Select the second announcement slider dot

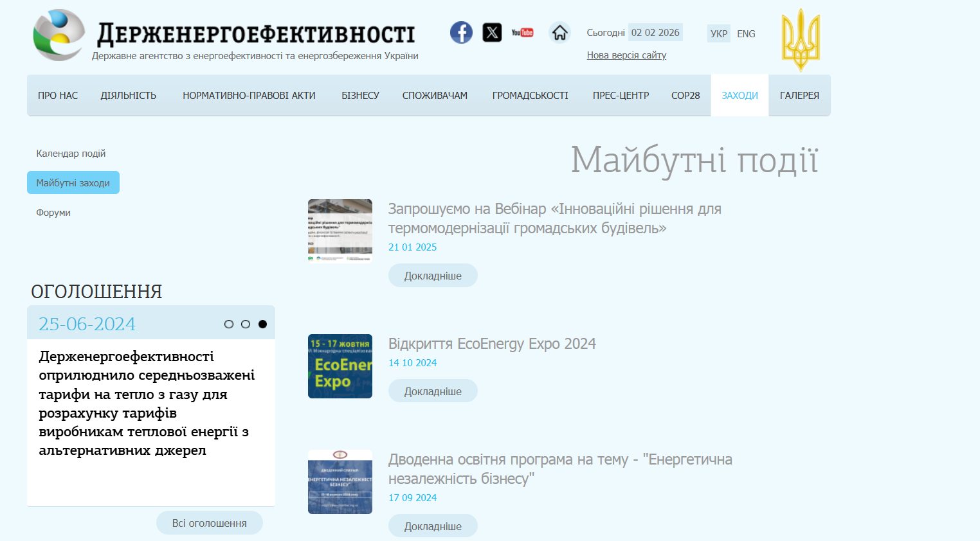tap(246, 324)
